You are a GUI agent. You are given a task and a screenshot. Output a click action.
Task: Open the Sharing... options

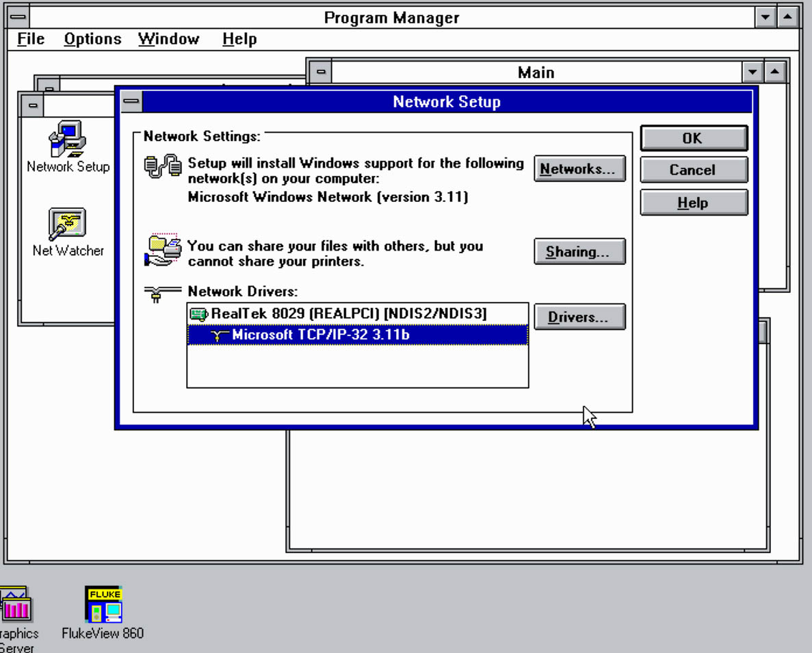point(579,252)
